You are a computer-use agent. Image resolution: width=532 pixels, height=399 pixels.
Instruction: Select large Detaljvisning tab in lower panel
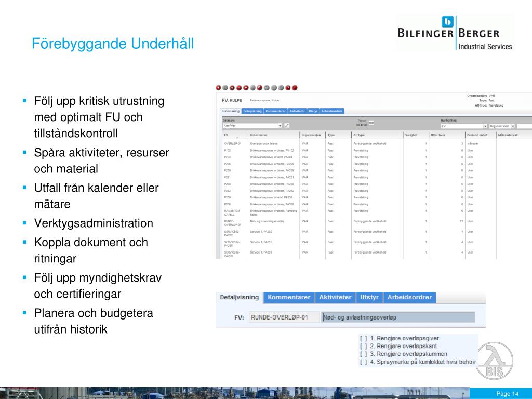click(240, 297)
